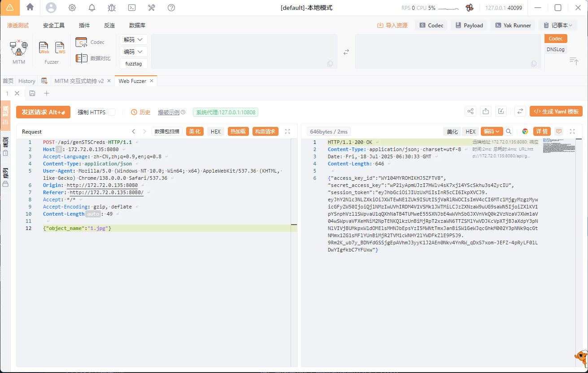Image resolution: width=588 pixels, height=373 pixels.
Task: Swap the codec input and output
Action: (346, 52)
